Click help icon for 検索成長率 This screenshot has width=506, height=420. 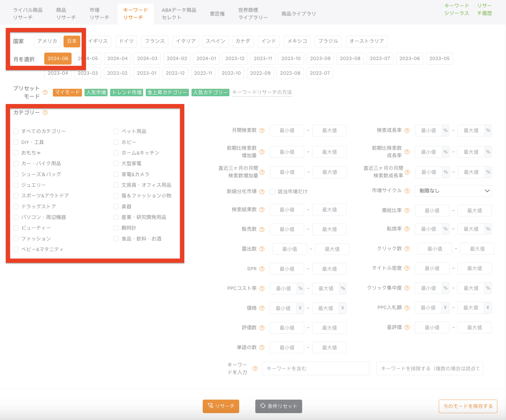407,130
